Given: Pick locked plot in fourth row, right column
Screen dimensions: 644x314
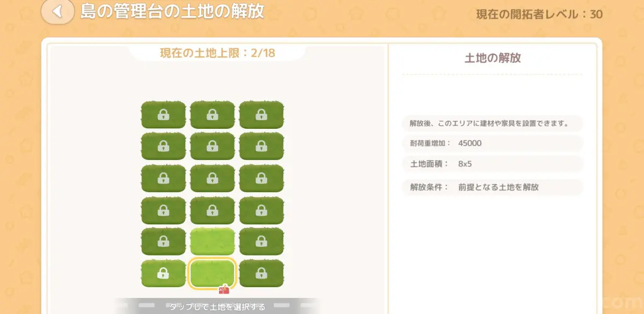Looking at the screenshot, I should pyautogui.click(x=261, y=210).
